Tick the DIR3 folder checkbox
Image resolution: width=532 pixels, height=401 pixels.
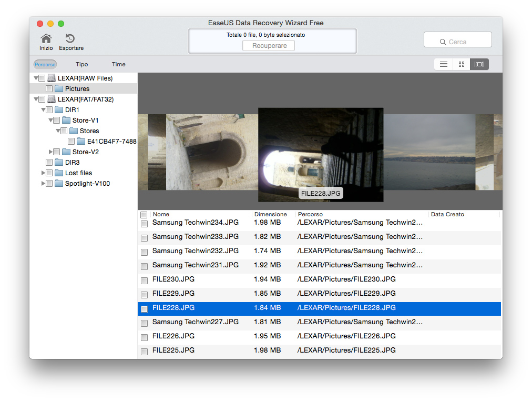[49, 162]
